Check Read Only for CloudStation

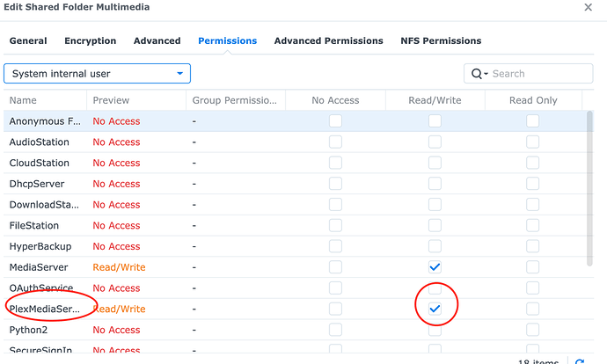[x=533, y=163]
